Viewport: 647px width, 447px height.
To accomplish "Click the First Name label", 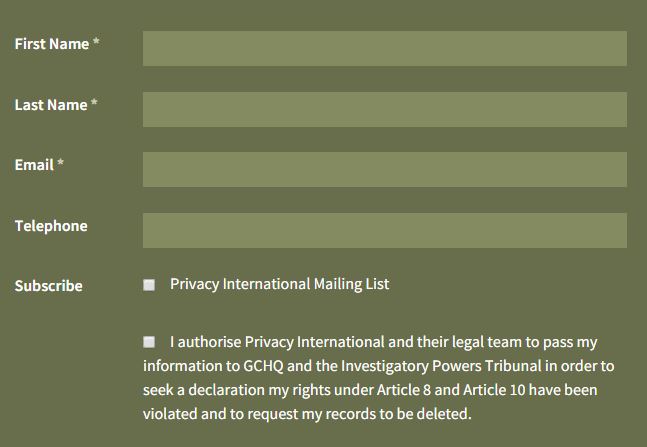I will [x=51, y=44].
